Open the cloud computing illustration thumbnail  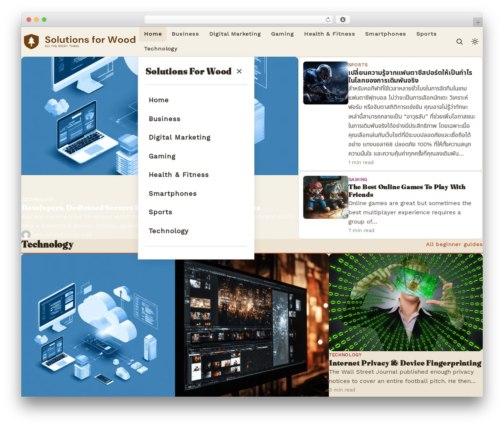pos(98,325)
